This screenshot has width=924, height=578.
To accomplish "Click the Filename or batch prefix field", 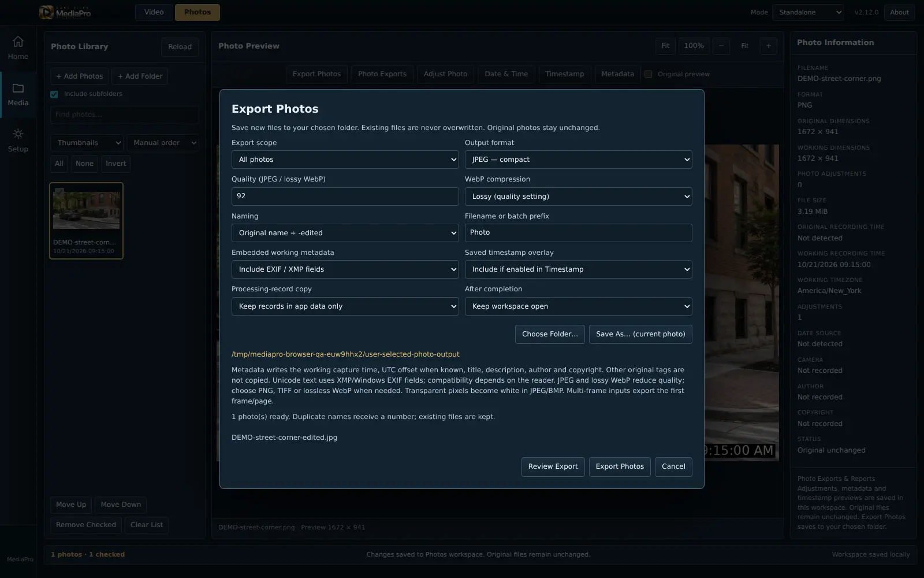I will point(579,233).
